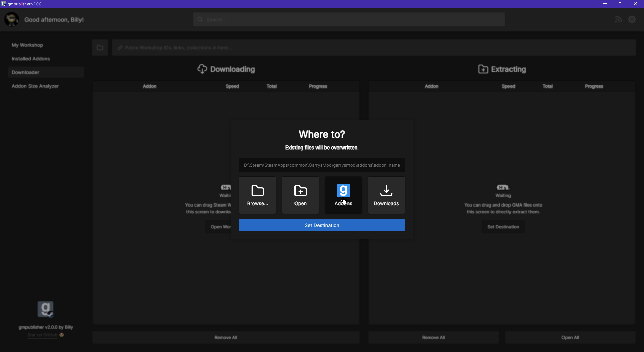This screenshot has width=644, height=352.
Task: Click the gmpublisher logo at the bottom
Action: click(46, 309)
